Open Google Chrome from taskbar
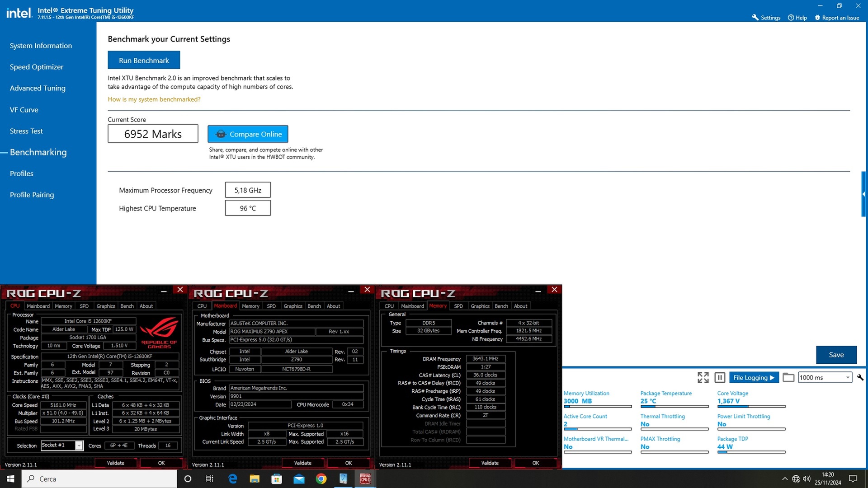The width and height of the screenshot is (868, 488). (x=321, y=479)
